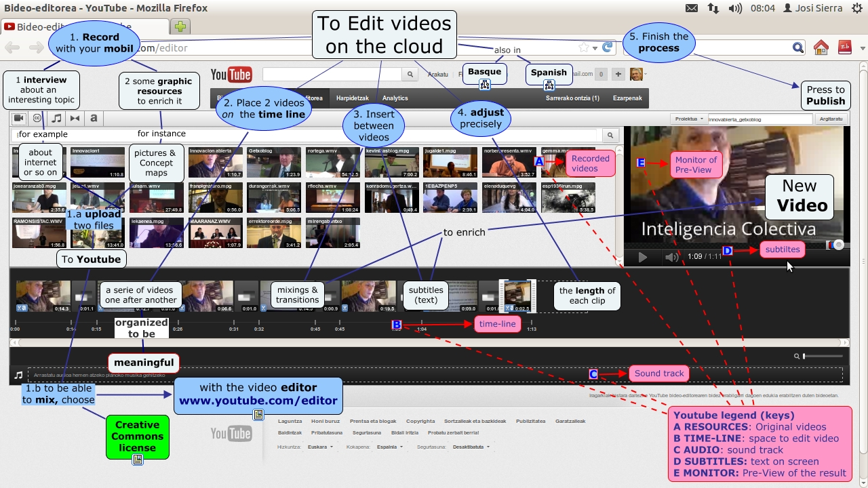Image resolution: width=868 pixels, height=488 pixels.
Task: Click the YouTube header search magnifier button
Action: pos(410,75)
